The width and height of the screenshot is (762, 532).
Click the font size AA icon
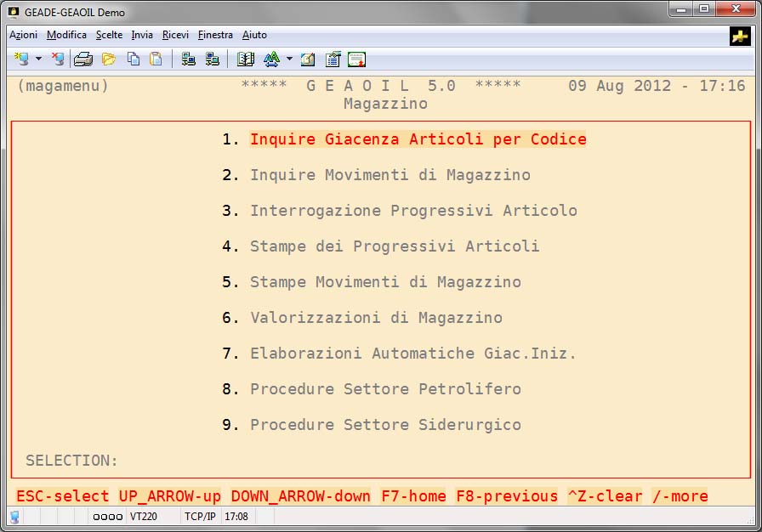coord(271,59)
